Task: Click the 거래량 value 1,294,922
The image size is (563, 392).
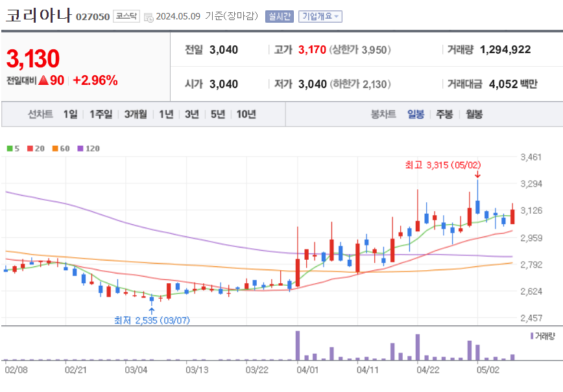Action: pyautogui.click(x=505, y=50)
